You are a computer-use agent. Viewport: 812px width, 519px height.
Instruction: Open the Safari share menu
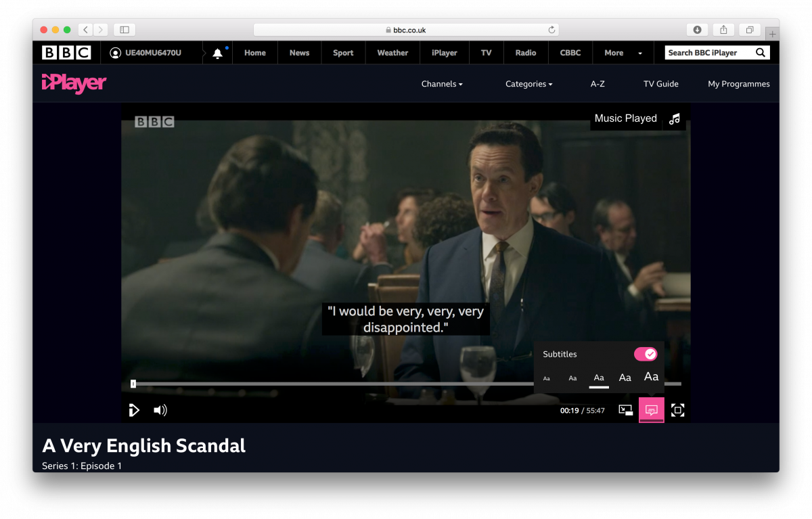click(723, 30)
